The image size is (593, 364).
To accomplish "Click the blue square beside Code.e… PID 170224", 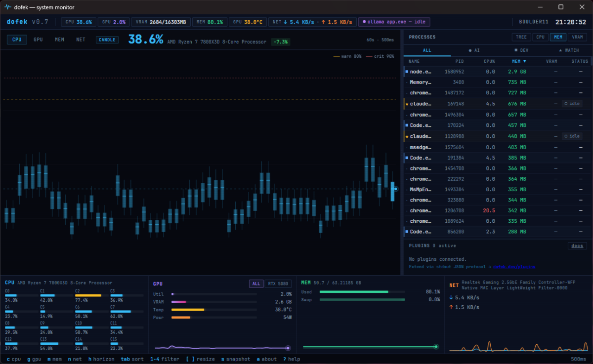I will tap(407, 125).
